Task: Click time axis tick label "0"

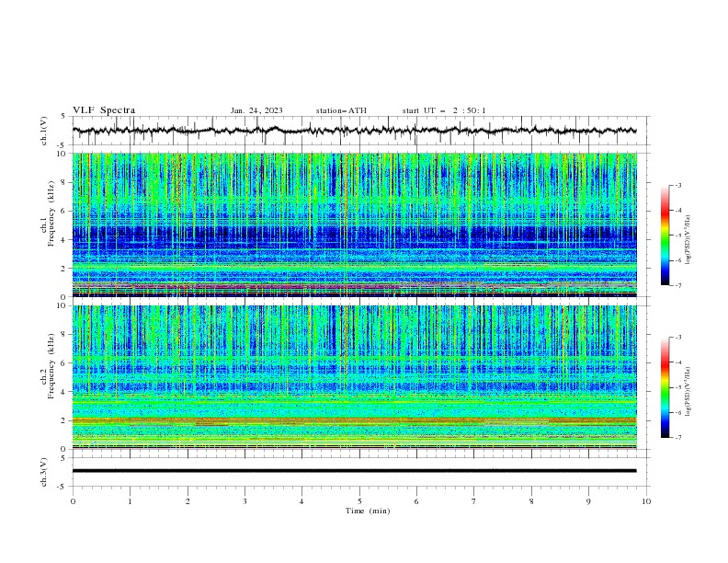Action: (x=73, y=501)
